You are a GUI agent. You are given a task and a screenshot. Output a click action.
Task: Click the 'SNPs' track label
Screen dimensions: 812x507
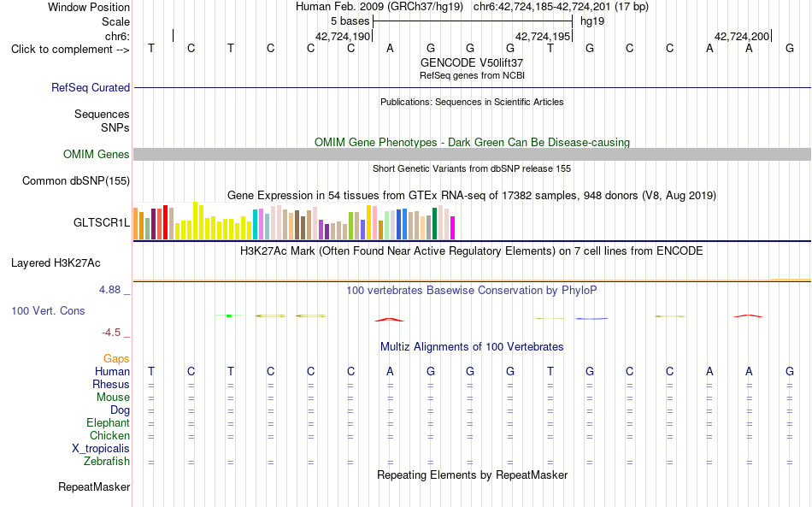(x=115, y=127)
